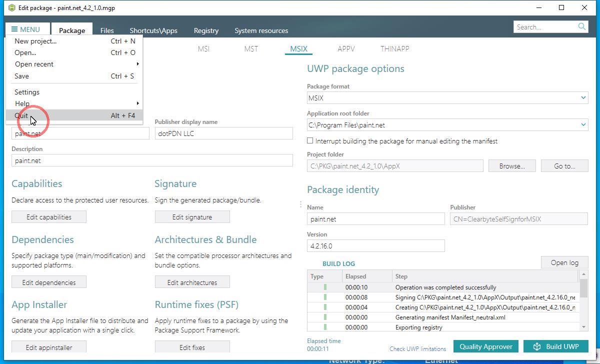Click Edit capabilities button
Screen dimensions: 600x364
(x=49, y=217)
